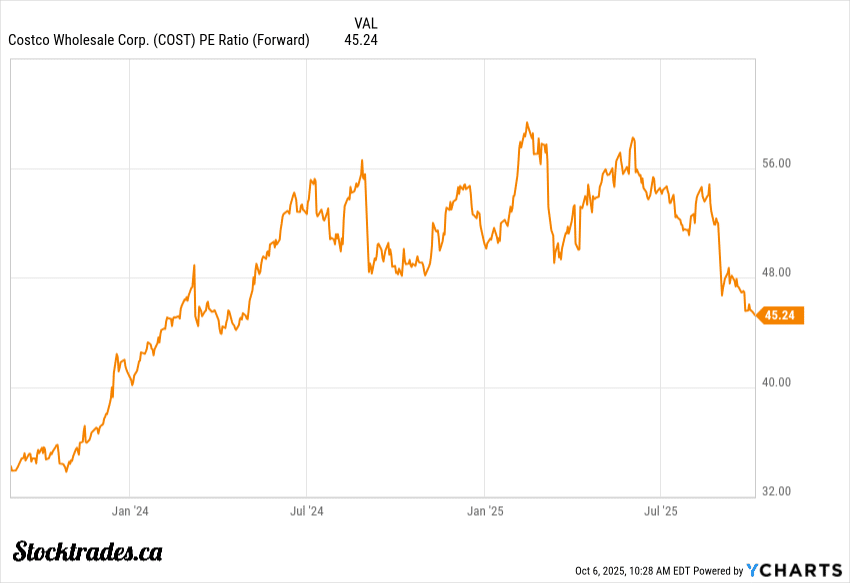Screen dimensions: 850x583
Task: Select the Jan '24 x-axis label
Action: click(130, 511)
